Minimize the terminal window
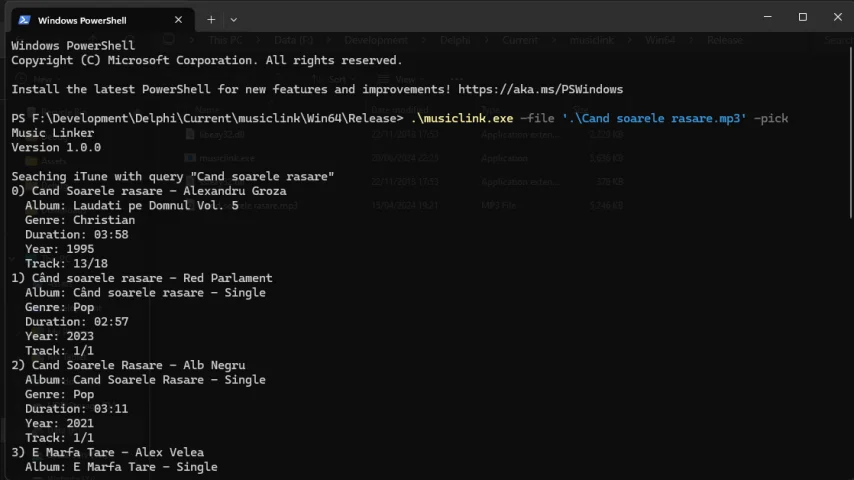Image resolution: width=854 pixels, height=480 pixels. point(767,17)
